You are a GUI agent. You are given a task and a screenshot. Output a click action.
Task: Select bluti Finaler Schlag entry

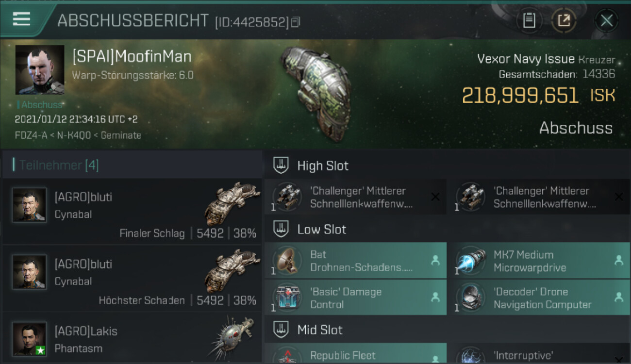pyautogui.click(x=132, y=211)
